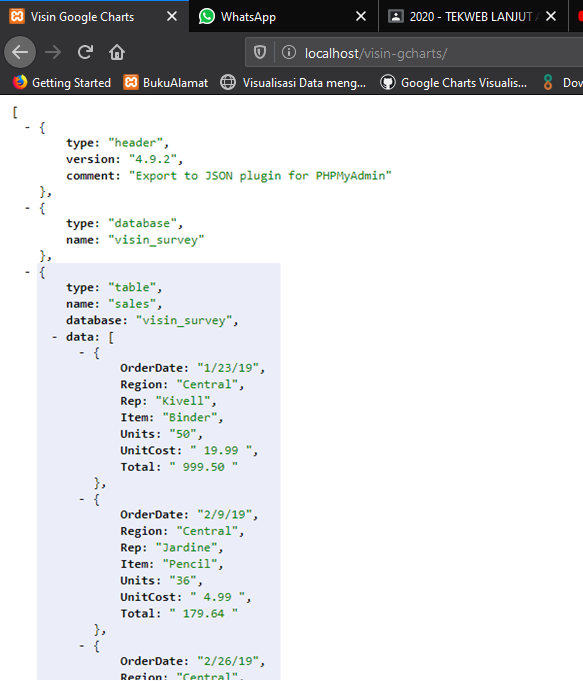Screen dimensions: 583x681
Task: Click the type value "table"
Action: pyautogui.click(x=132, y=288)
